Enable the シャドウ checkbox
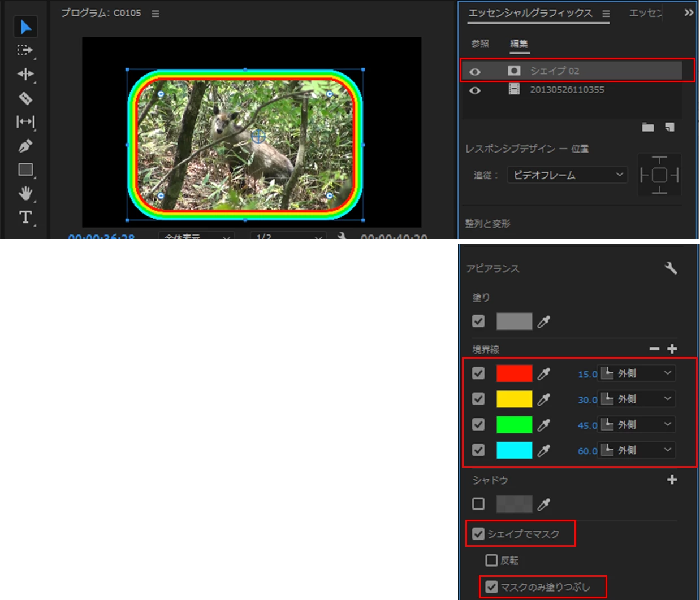 tap(478, 503)
